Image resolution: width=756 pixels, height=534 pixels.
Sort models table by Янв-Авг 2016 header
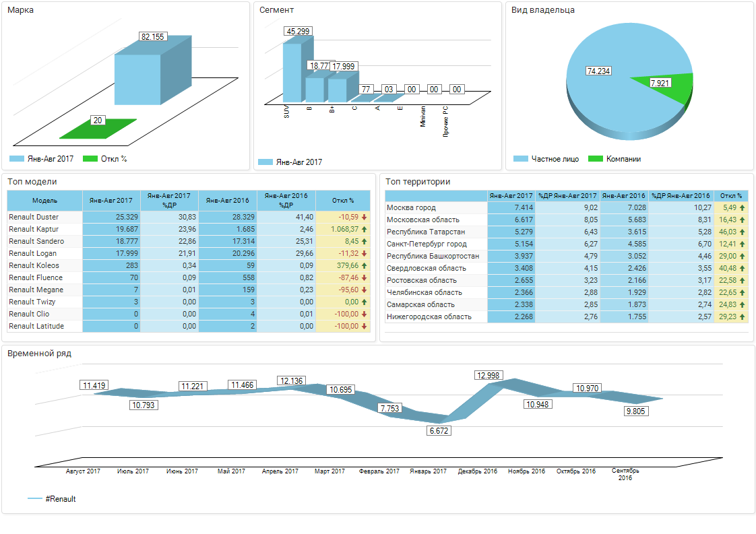pyautogui.click(x=228, y=201)
